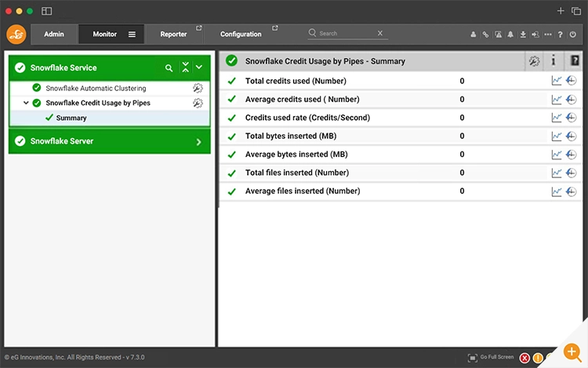Open graph for Total credits used
This screenshot has height=368, width=588.
coord(557,81)
